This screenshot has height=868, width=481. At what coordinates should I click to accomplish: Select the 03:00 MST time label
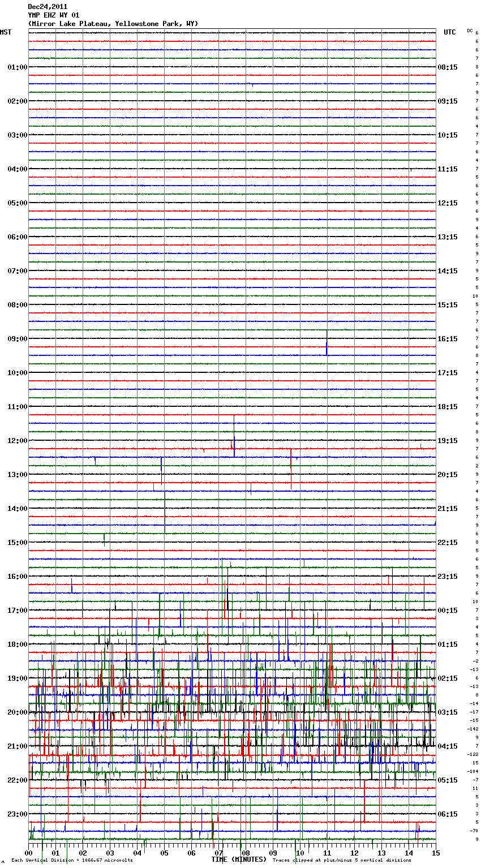[17, 135]
